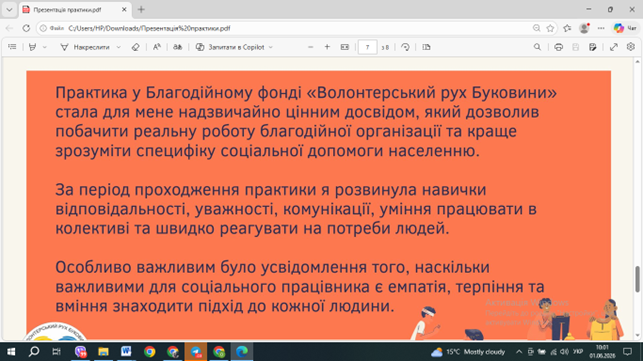Open volume control in tray
Screen dimensions: 643x361
click(x=565, y=352)
